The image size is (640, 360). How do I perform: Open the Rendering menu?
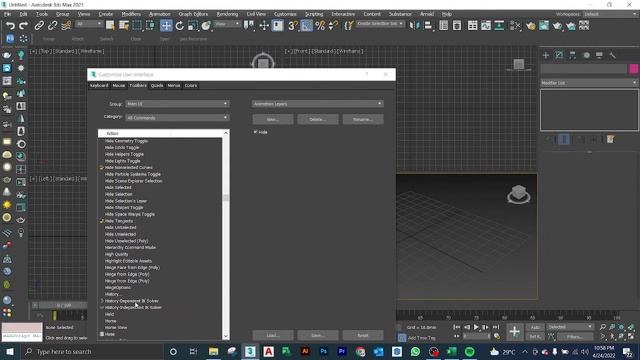point(227,14)
